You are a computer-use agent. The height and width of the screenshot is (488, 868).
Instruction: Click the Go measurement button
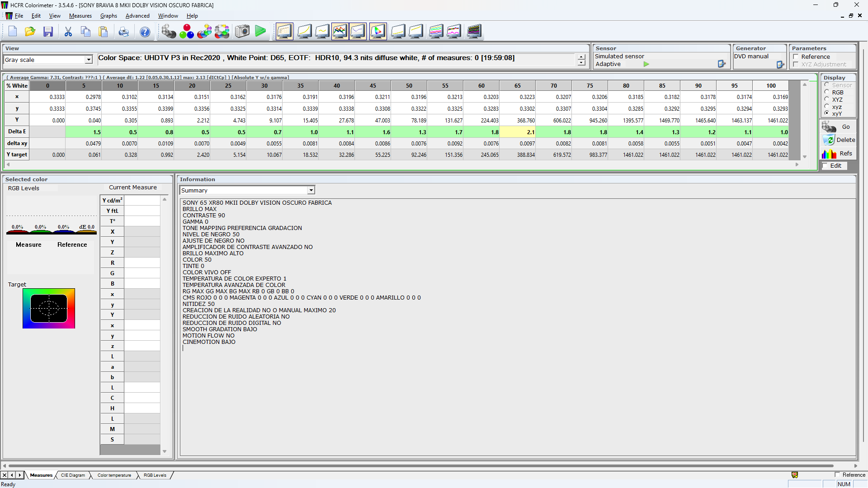click(x=838, y=127)
